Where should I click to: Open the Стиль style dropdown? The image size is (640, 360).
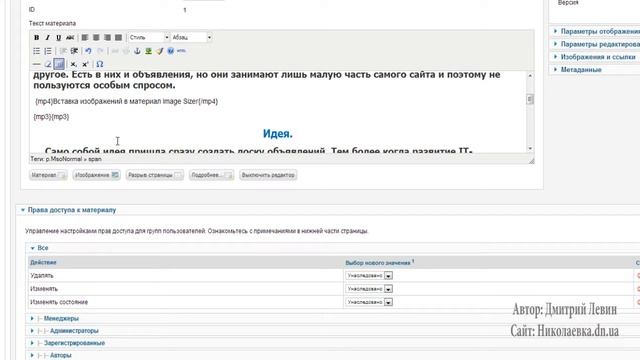pos(149,38)
